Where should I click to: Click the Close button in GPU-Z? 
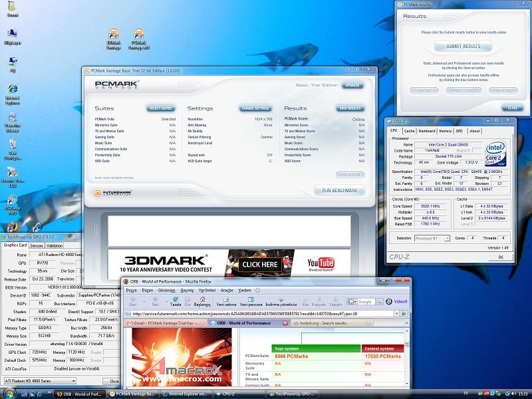112,381
